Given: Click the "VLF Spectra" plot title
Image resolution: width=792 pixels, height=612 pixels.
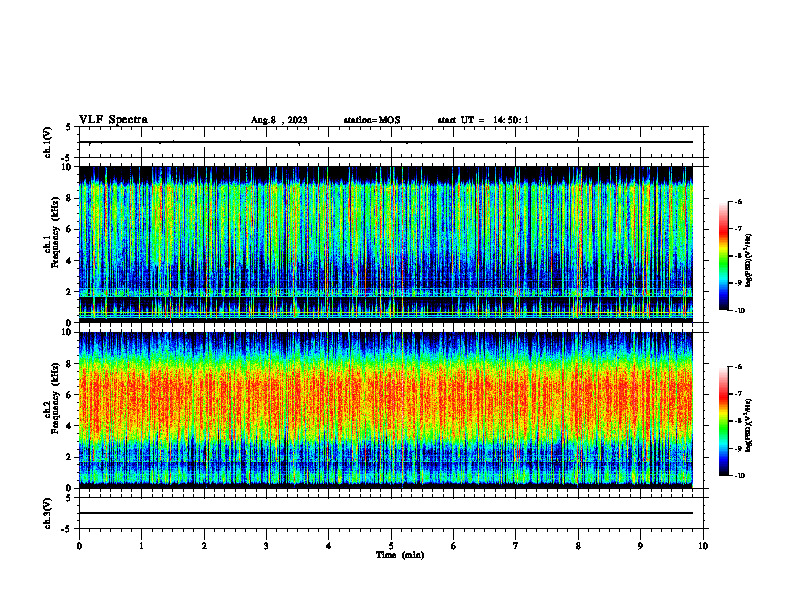Looking at the screenshot, I should (x=113, y=120).
